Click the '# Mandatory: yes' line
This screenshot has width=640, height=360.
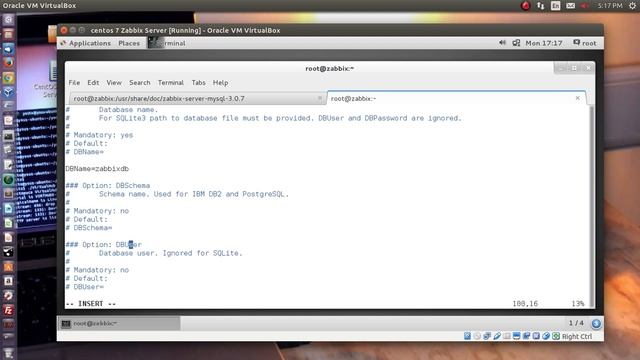pos(99,135)
